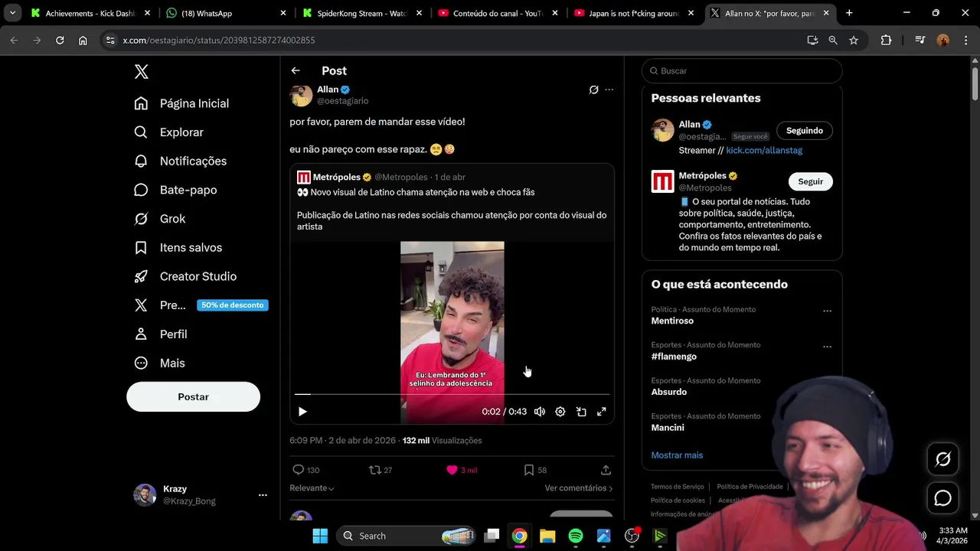Viewport: 980px width, 551px height.
Task: Bookmark page with star icon
Action: [x=854, y=40]
